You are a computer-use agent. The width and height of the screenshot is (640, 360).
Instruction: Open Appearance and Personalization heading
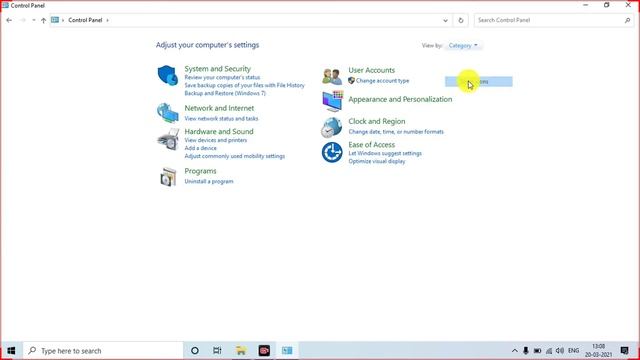pyautogui.click(x=400, y=99)
